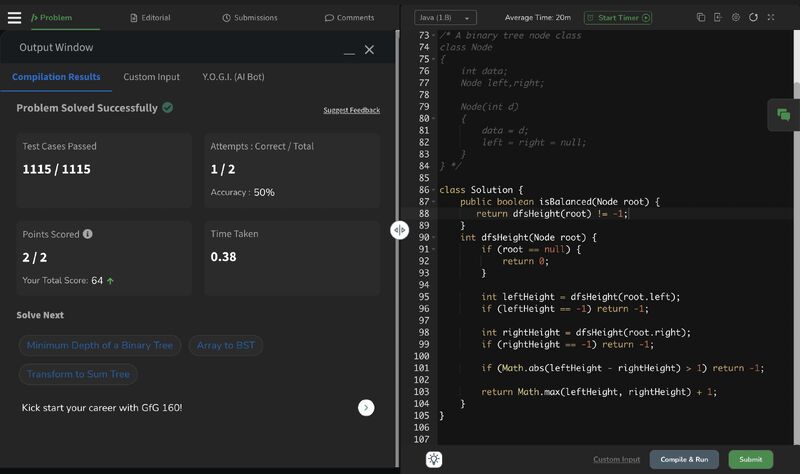Select the Y.O.G.I. (AI Bot) tab
Image resolution: width=800 pixels, height=474 pixels.
[x=233, y=77]
